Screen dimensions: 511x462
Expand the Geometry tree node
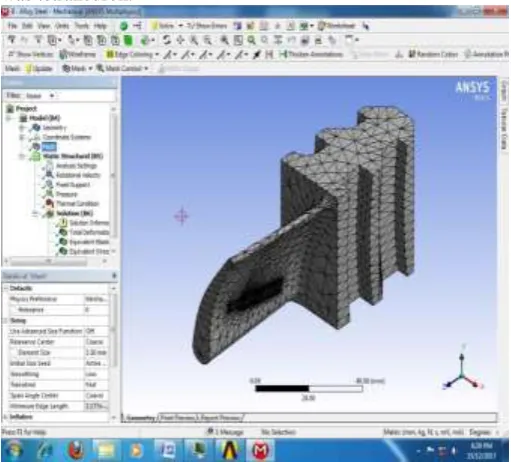click(x=22, y=128)
